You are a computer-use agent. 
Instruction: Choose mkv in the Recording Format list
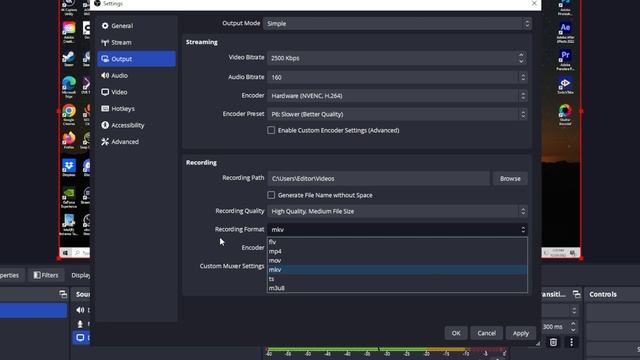pos(397,270)
